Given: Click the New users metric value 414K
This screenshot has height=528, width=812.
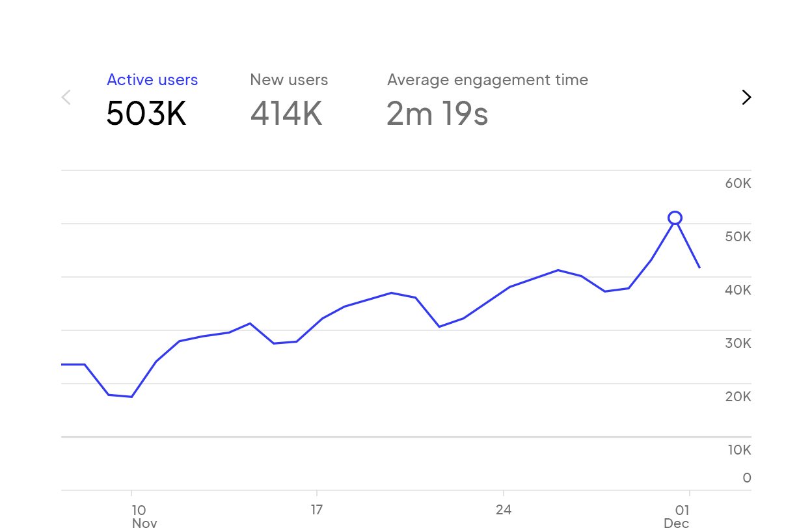Looking at the screenshot, I should tap(286, 113).
